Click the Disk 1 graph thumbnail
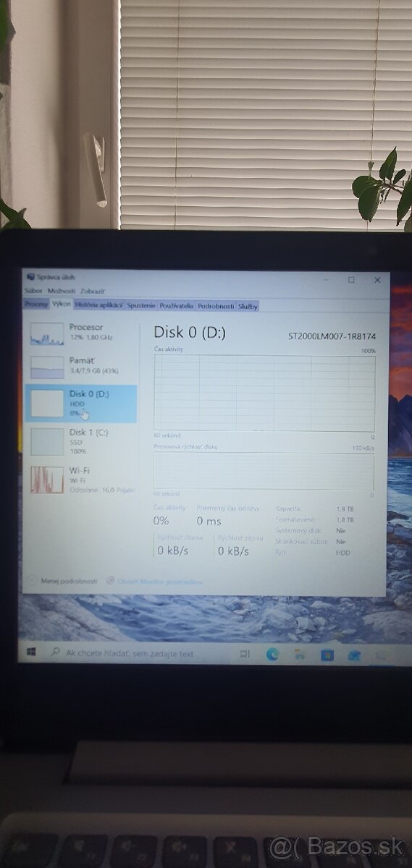The width and height of the screenshot is (412, 868). click(x=47, y=441)
